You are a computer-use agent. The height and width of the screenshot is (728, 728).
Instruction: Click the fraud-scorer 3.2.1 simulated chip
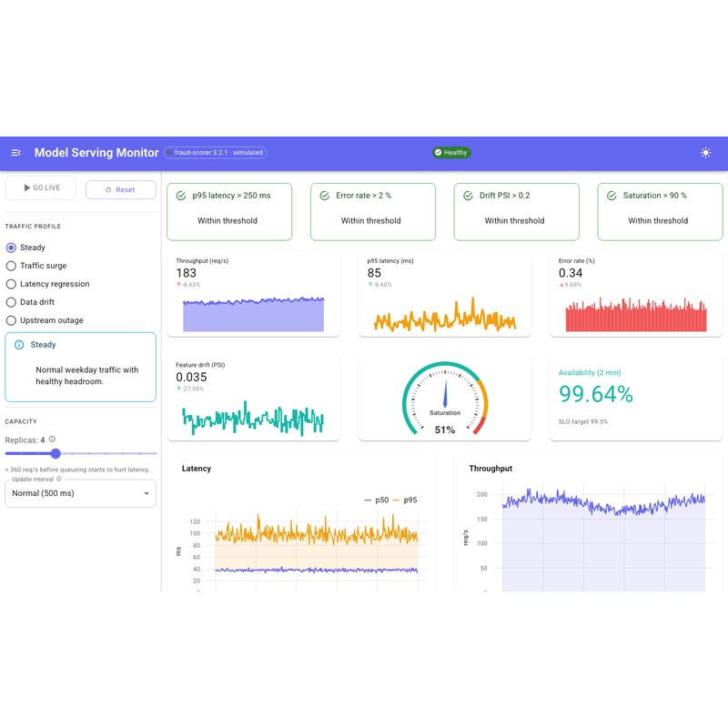[216, 153]
